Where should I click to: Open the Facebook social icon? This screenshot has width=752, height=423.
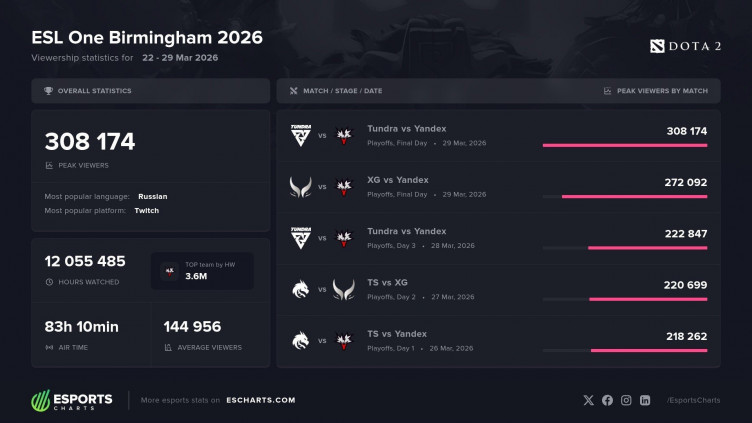pos(607,400)
